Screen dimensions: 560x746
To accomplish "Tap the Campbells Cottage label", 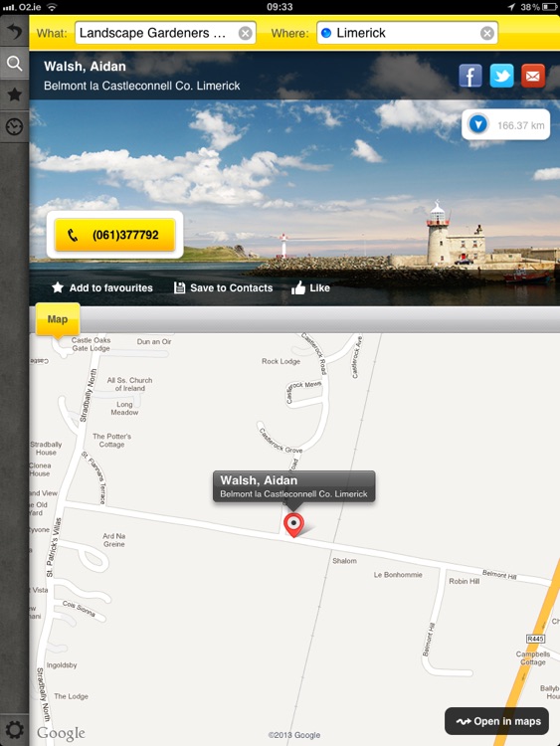I will point(532,658).
